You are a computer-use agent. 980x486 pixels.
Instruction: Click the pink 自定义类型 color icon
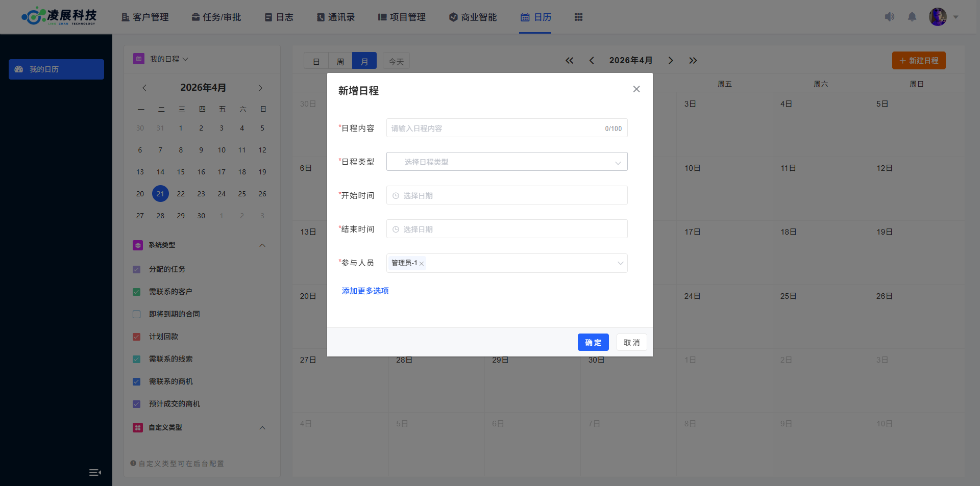coord(138,427)
